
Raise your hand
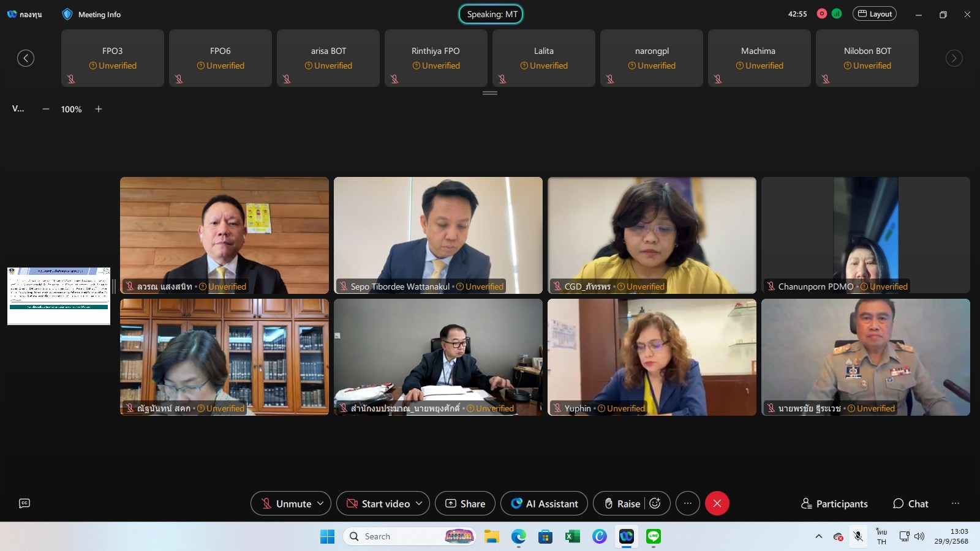[x=622, y=503]
